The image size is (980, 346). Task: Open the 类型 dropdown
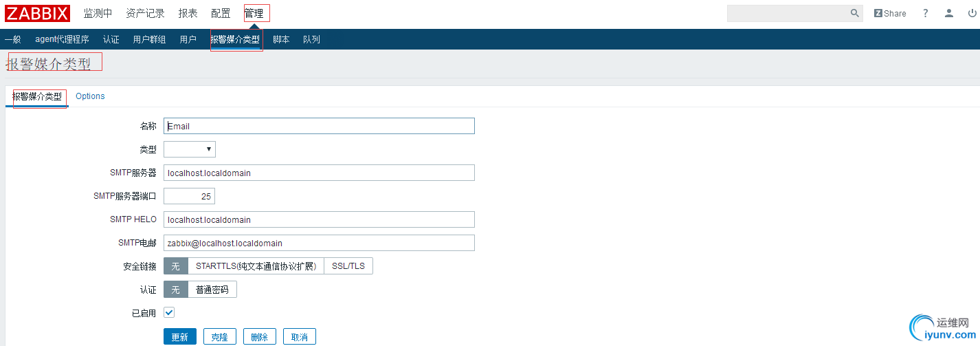point(190,149)
